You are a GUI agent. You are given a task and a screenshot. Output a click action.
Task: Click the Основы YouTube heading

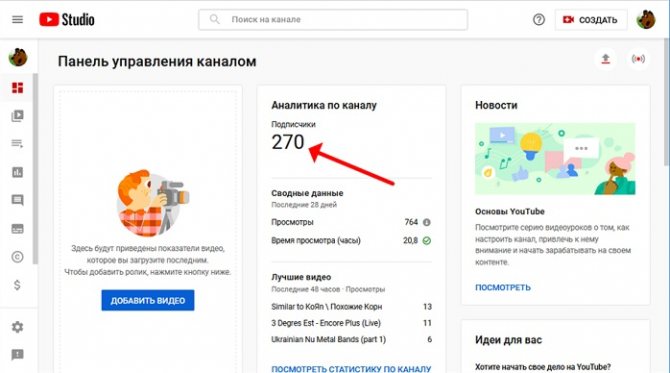[510, 211]
